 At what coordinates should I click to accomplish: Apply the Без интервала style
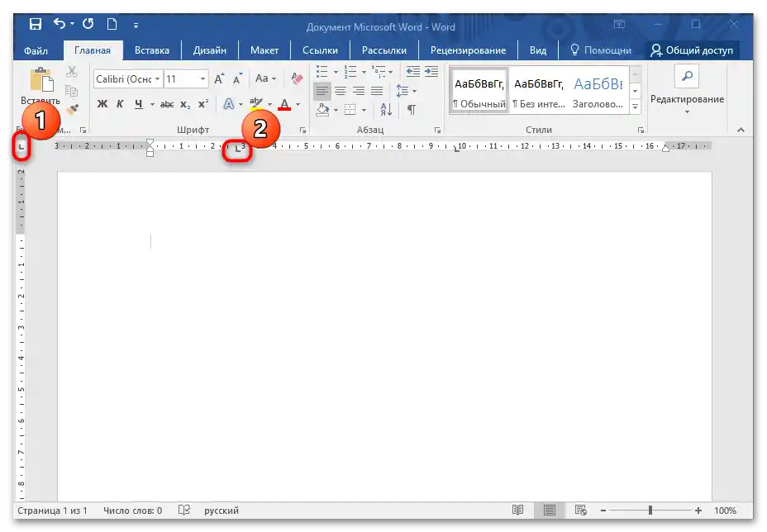tap(539, 91)
